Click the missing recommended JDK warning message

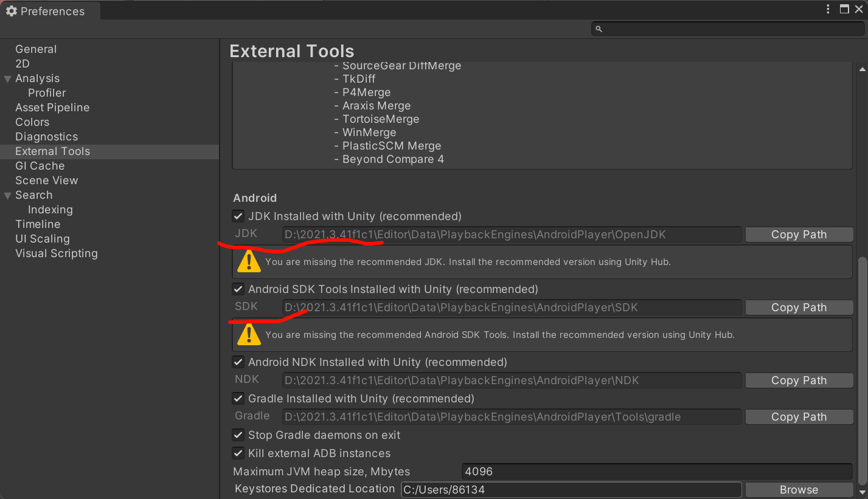[x=468, y=262]
